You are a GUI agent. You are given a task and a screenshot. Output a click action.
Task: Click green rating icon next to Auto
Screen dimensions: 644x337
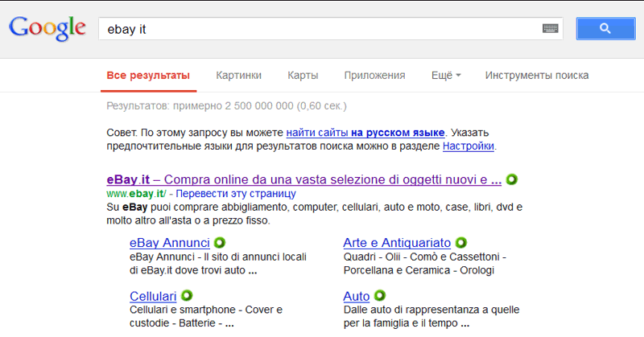click(x=380, y=296)
